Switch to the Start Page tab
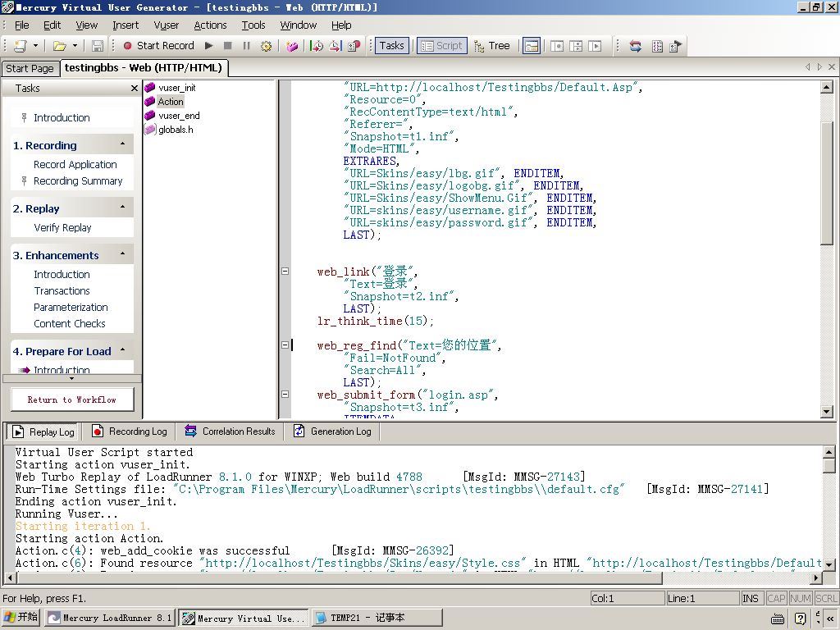Image resolution: width=840 pixels, height=630 pixels. click(30, 69)
